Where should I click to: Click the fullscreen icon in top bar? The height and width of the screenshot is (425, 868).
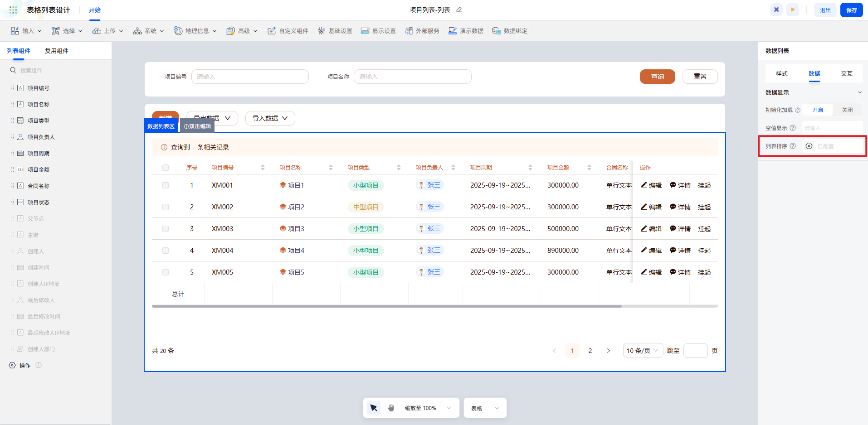tap(776, 10)
